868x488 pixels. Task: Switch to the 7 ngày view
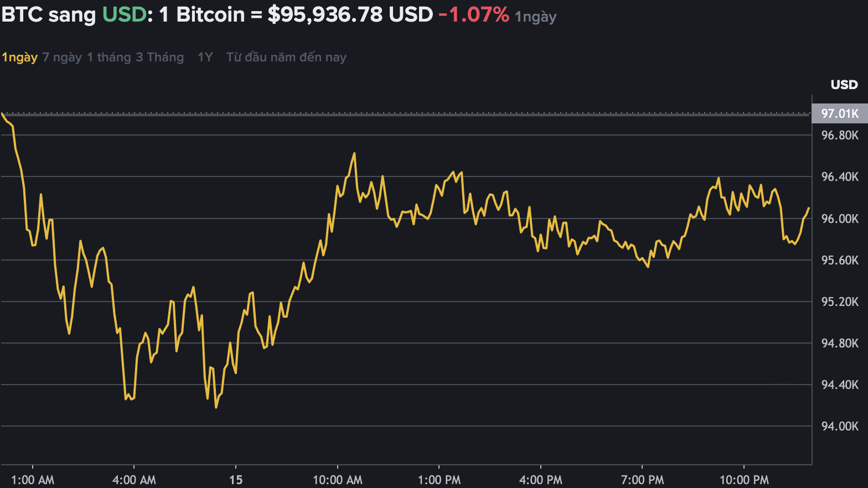tap(61, 57)
